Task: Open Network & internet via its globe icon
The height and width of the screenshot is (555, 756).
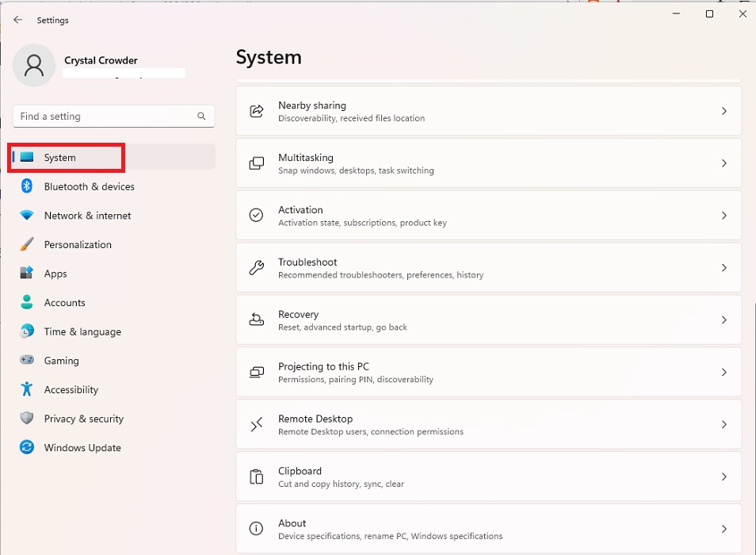Action: (27, 215)
